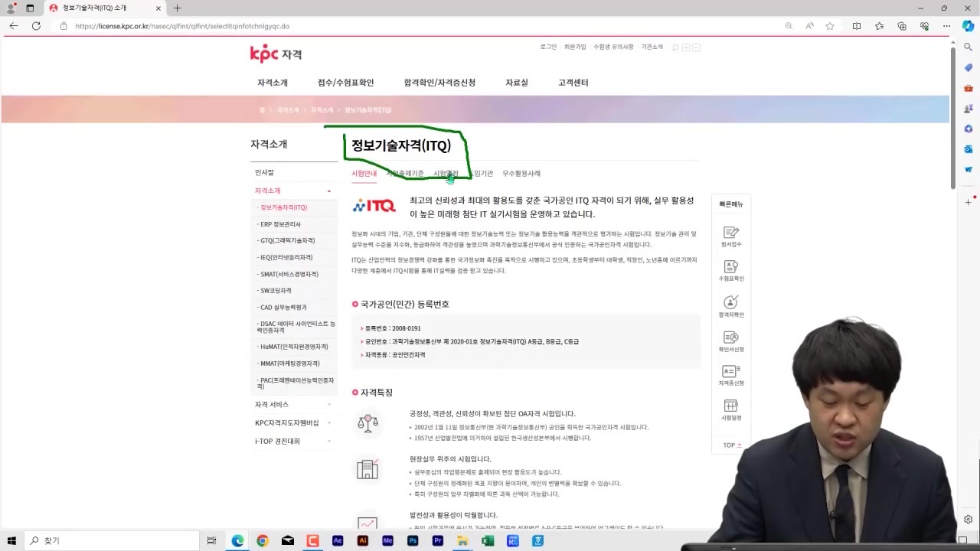Expand the 자격 서비스 sidebar section
980x551 pixels.
pos(293,404)
